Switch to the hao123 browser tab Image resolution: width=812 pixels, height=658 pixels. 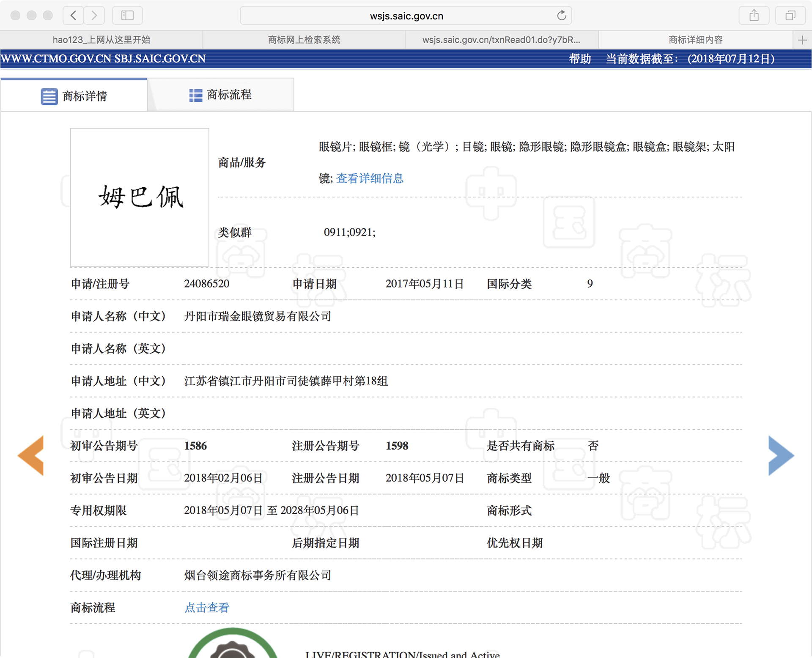[x=101, y=40]
